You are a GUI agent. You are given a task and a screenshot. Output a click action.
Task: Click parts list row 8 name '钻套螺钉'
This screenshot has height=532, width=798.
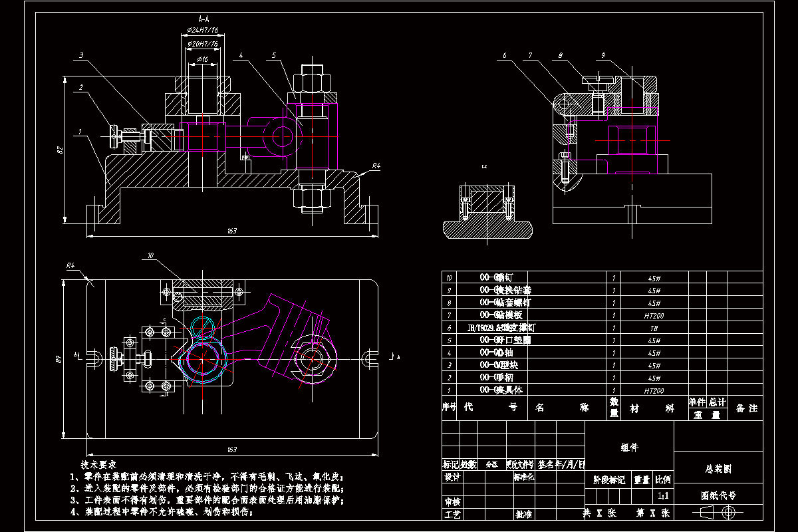[513, 302]
